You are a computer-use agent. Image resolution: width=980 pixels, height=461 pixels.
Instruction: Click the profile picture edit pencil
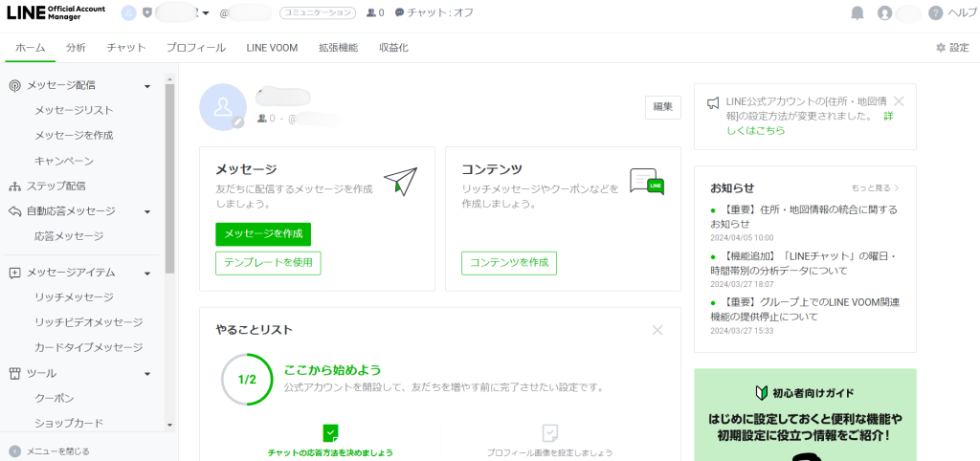(237, 122)
